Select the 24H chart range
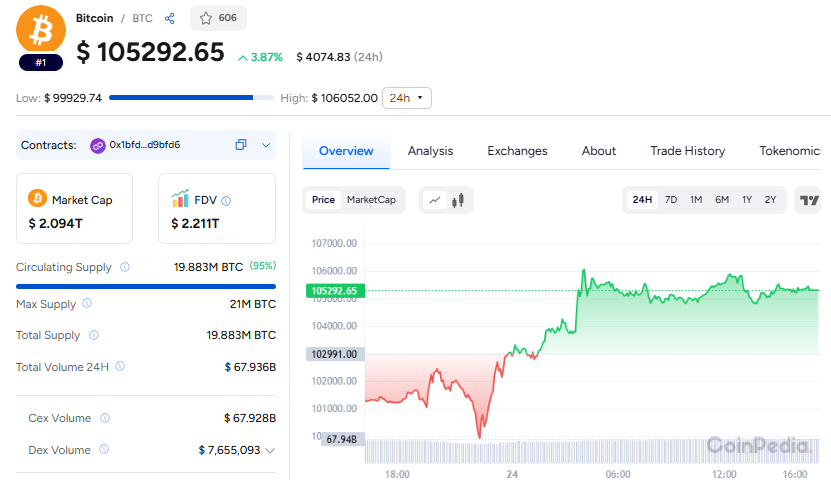 642,200
